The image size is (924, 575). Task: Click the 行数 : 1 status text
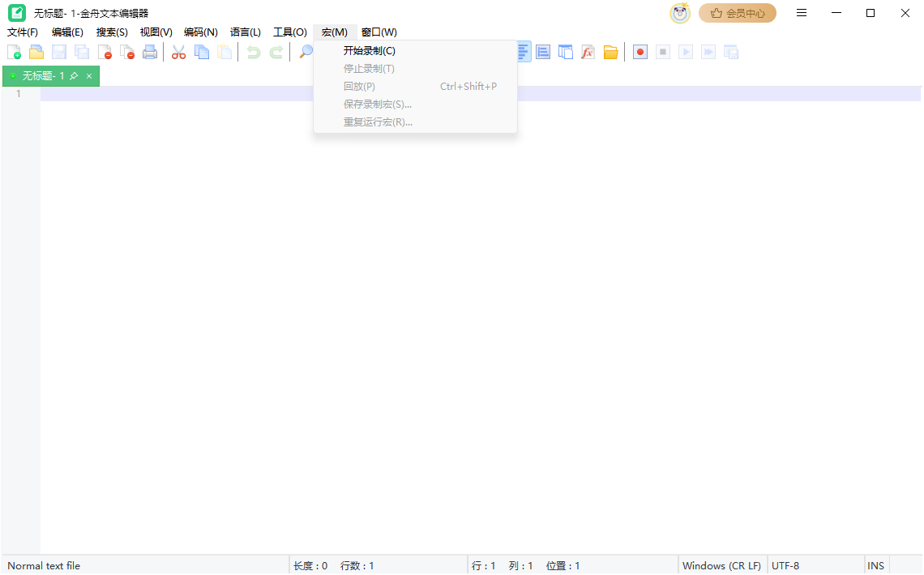pos(357,565)
